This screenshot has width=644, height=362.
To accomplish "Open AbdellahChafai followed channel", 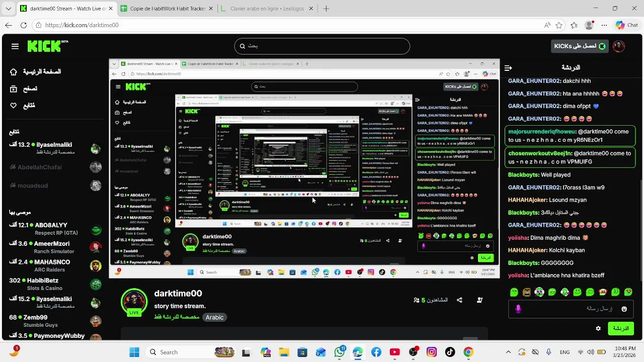I will point(54,167).
